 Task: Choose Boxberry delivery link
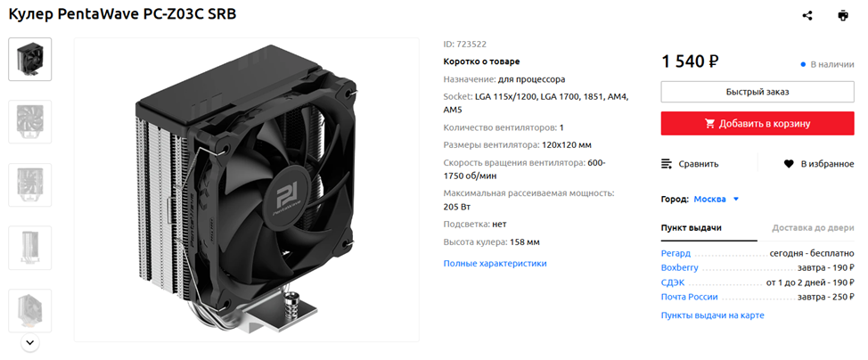(x=680, y=268)
